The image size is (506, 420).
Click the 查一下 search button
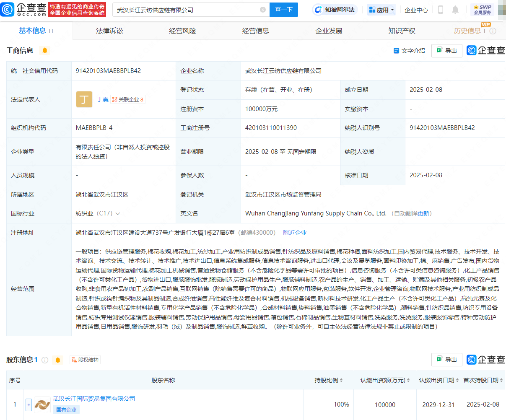pos(284,9)
